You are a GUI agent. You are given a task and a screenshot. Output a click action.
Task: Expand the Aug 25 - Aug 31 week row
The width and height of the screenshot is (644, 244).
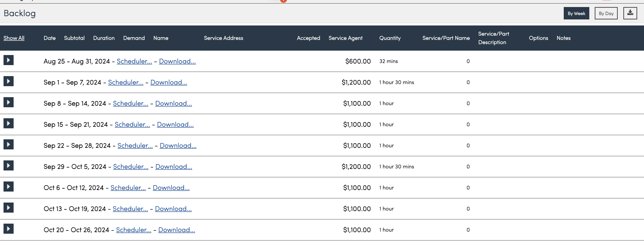[8, 60]
